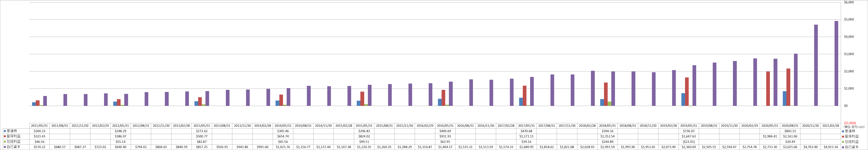Click the 2016/08/31 date column header
Screen dimensions: 868x150
465,126
